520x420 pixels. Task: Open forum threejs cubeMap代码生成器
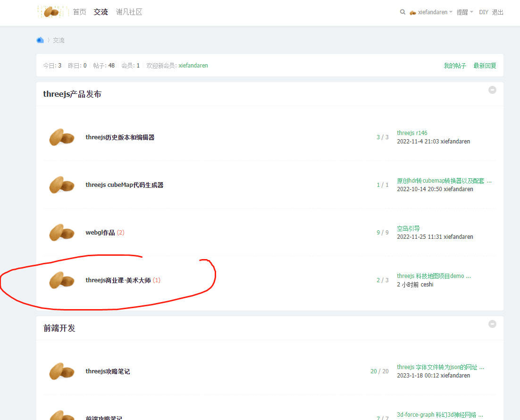coord(125,185)
